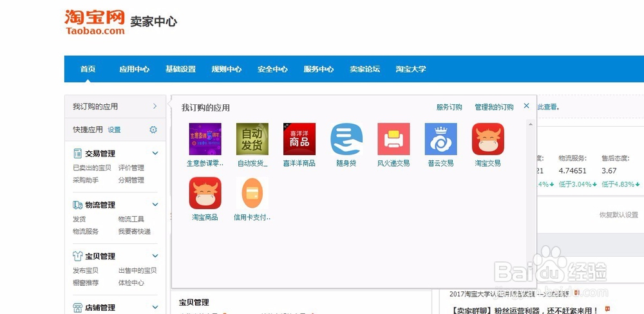
Task: Launch the 淘宝商品 bull icon
Action: click(x=205, y=193)
